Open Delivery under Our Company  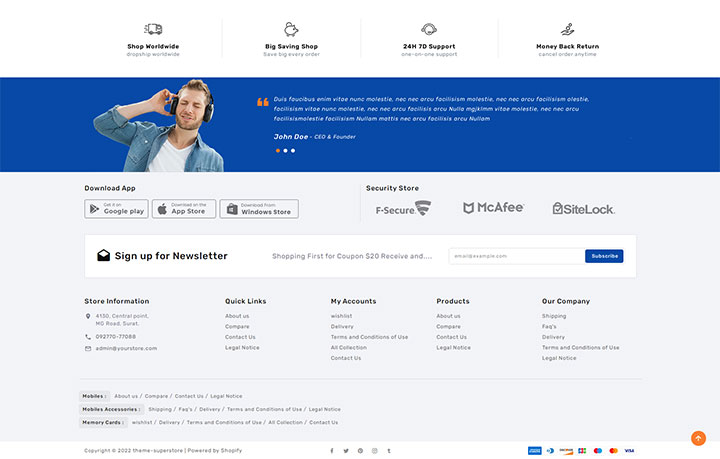pyautogui.click(x=553, y=337)
